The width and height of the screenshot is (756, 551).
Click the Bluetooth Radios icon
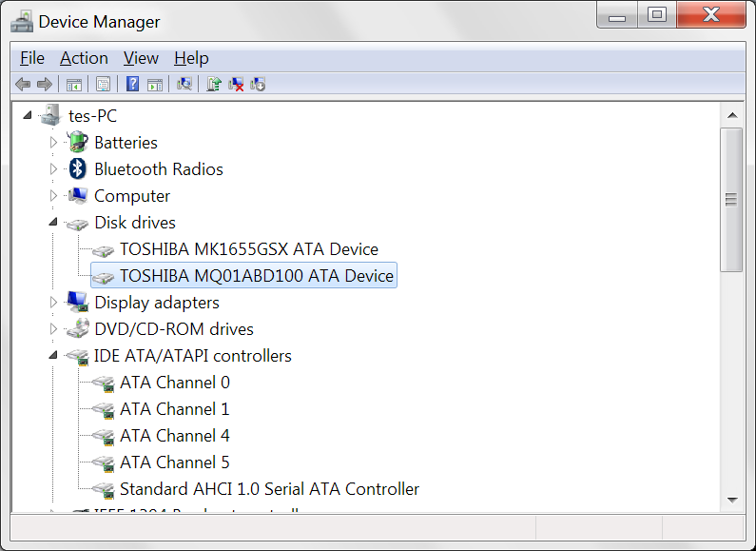coord(78,169)
